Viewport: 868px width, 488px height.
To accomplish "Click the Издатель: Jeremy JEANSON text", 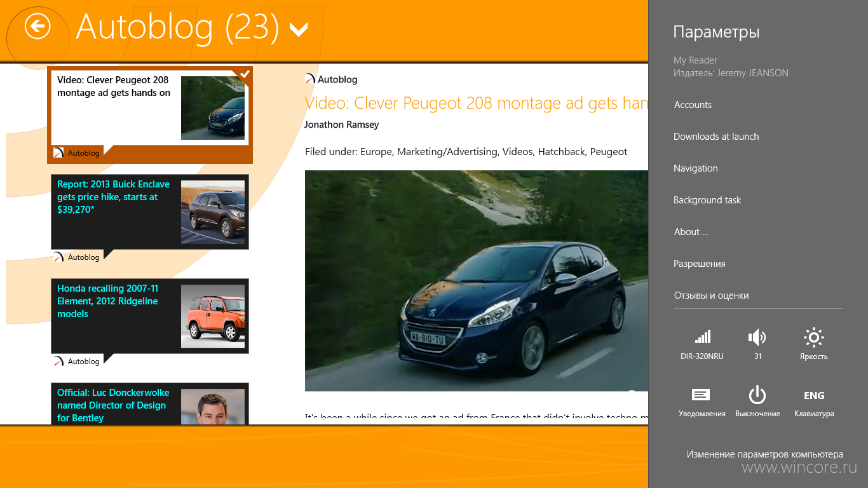I will [731, 73].
